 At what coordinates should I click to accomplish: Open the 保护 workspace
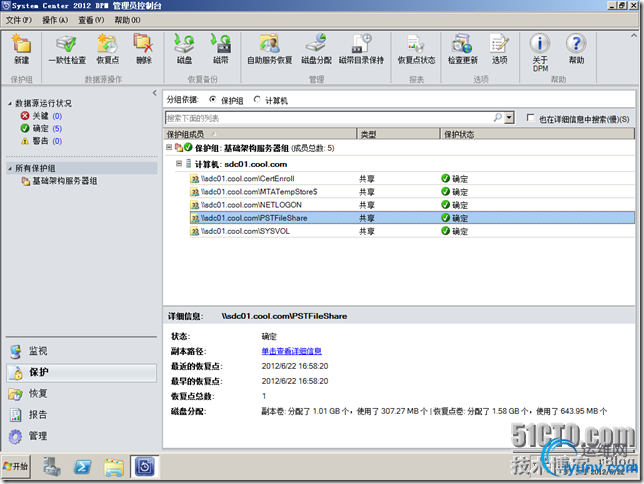click(81, 372)
